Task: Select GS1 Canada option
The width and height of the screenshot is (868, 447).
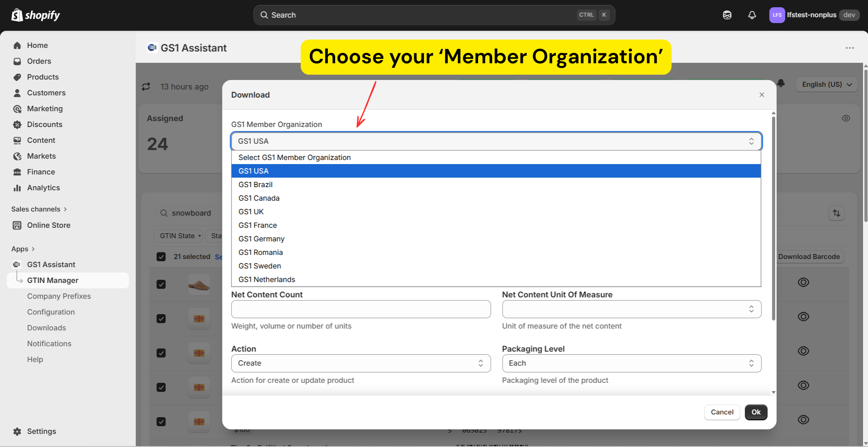Action: (496, 198)
